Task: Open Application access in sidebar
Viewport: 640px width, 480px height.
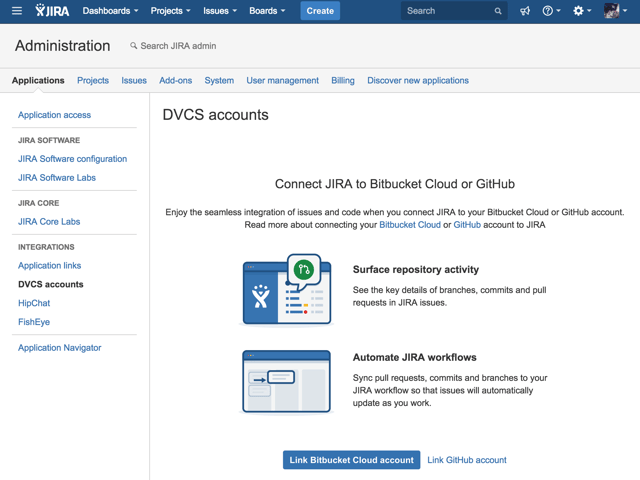Action: point(54,115)
